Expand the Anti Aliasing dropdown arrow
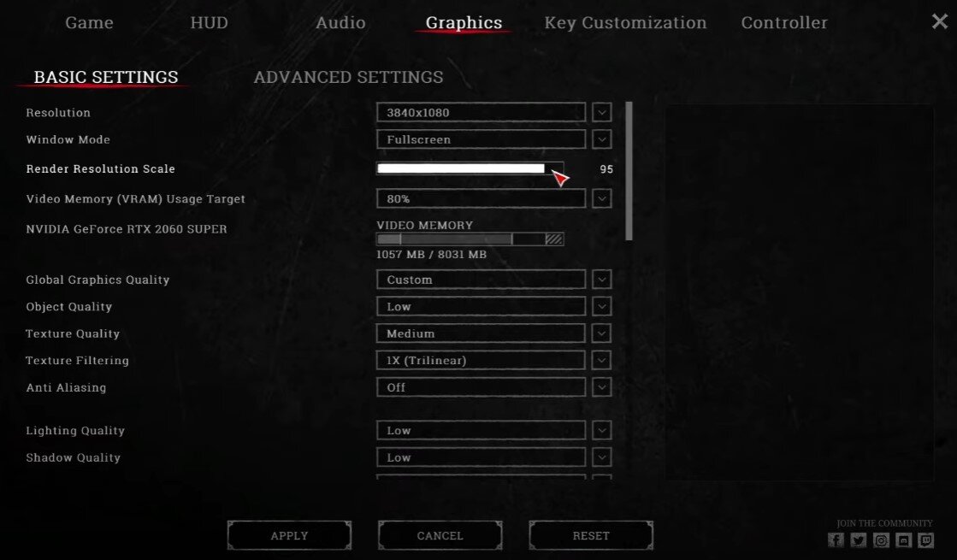 pyautogui.click(x=602, y=386)
